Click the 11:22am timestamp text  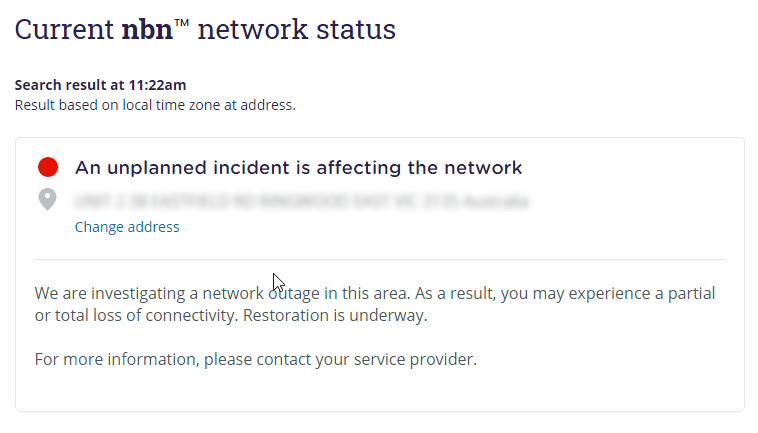click(x=157, y=85)
